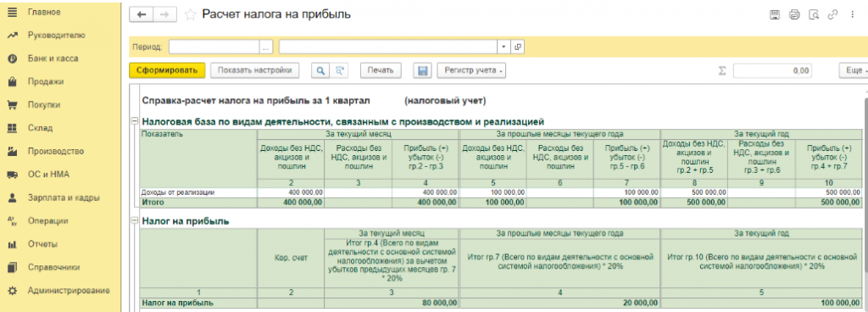The width and height of the screenshot is (868, 312).
Task: Open the three-dots more menu in title bar
Action: (852, 15)
